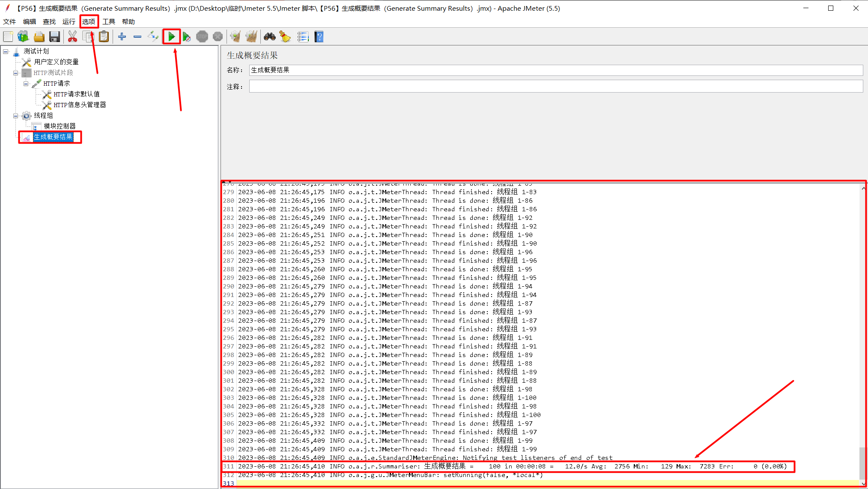Viewport: 868px width, 489px height.
Task: Click the log scrollbar down arrow
Action: pyautogui.click(x=863, y=483)
